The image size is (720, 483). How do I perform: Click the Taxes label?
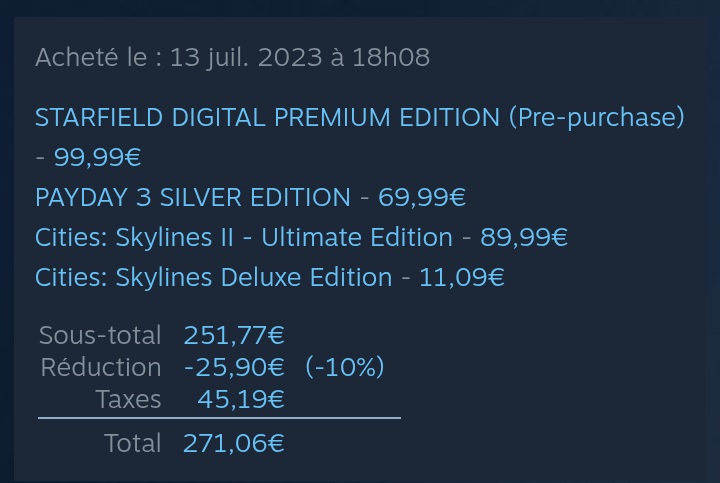click(x=128, y=399)
